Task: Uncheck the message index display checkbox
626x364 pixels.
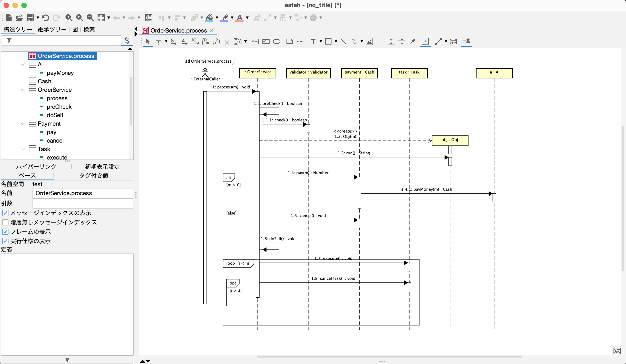Action: click(x=5, y=213)
